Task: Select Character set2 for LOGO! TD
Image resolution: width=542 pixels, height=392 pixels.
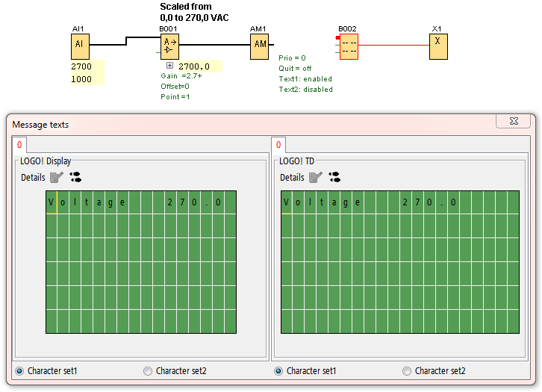Action: (x=407, y=371)
